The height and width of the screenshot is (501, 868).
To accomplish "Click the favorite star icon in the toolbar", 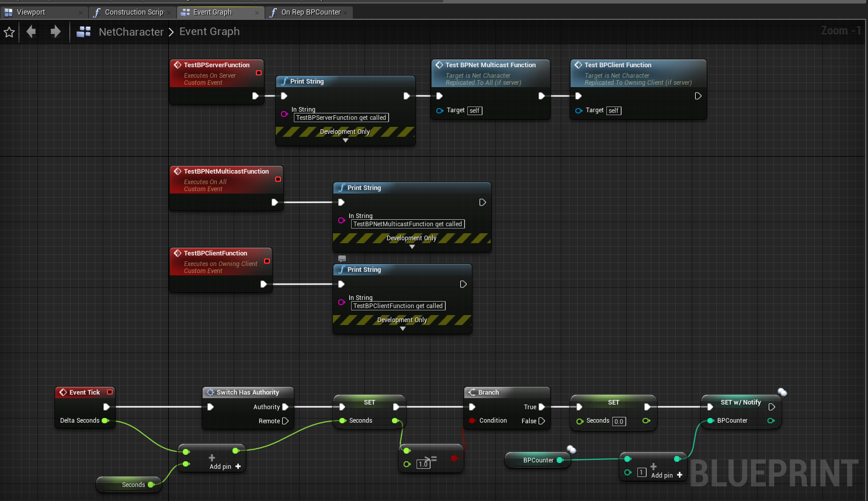I will [9, 32].
